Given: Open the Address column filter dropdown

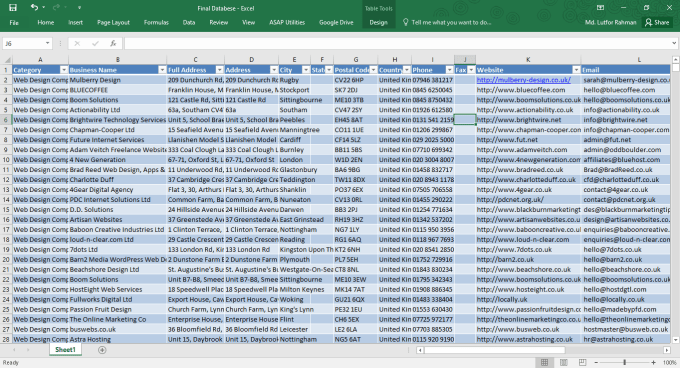Looking at the screenshot, I should coord(274,70).
